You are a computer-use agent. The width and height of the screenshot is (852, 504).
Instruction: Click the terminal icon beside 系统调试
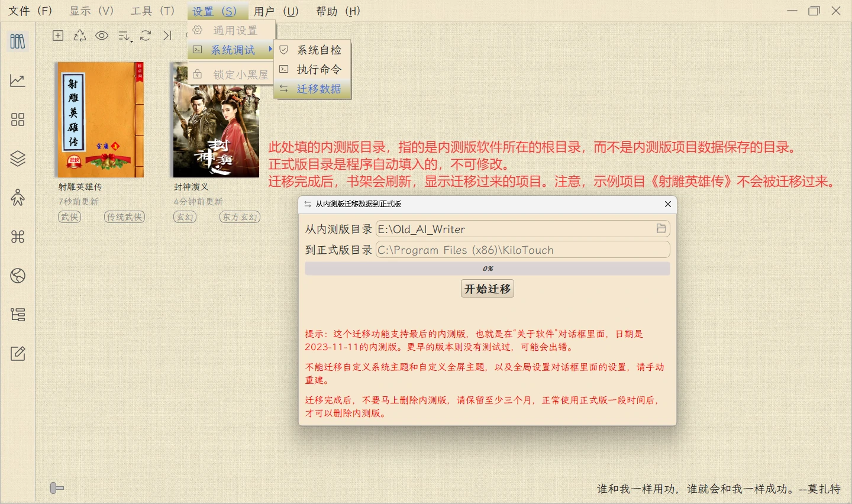coord(198,50)
